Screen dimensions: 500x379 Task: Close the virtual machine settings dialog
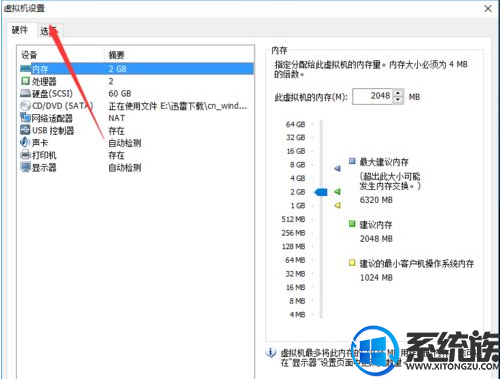(488, 8)
